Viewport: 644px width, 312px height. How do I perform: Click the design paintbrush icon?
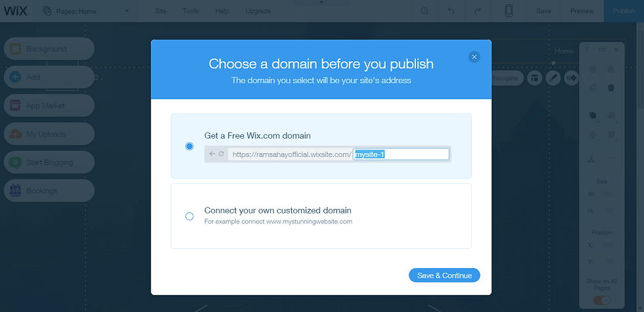point(553,78)
